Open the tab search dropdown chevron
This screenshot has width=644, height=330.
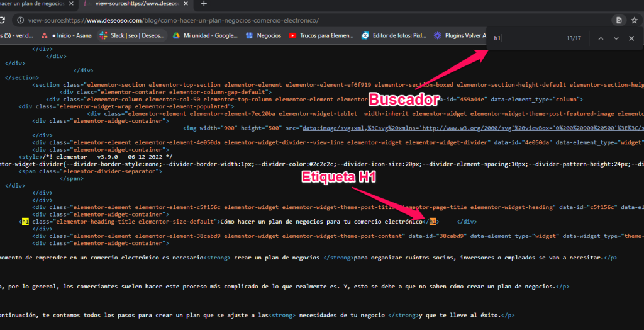[x=636, y=4]
